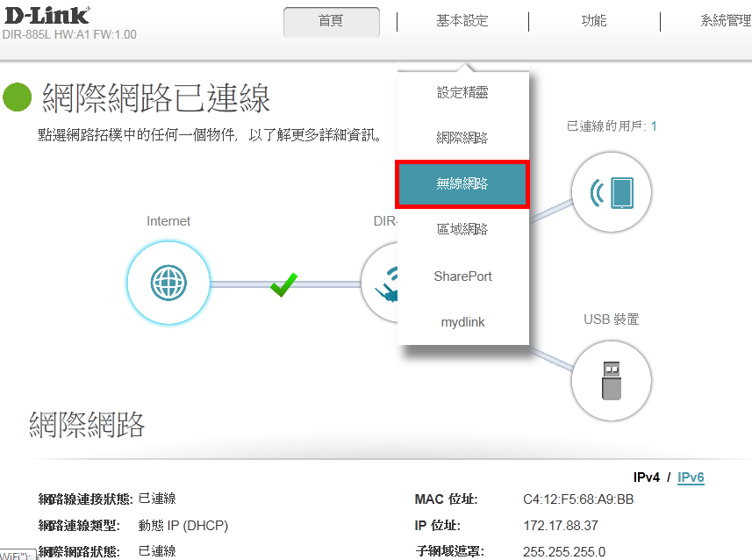Select 網際網路 in the settings dropdown
Viewport: 752px width, 560px height.
pyautogui.click(x=462, y=138)
